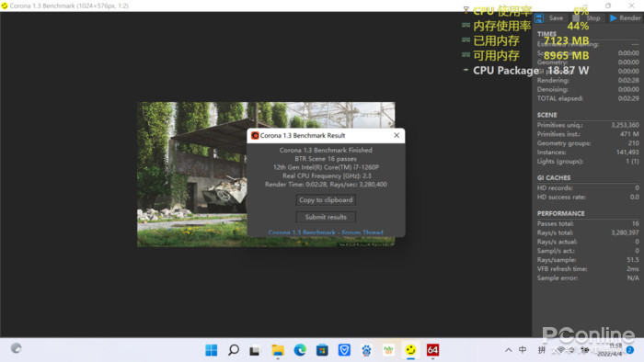Image resolution: width=644 pixels, height=362 pixels.
Task: Open the Windows Start menu
Action: 211,350
